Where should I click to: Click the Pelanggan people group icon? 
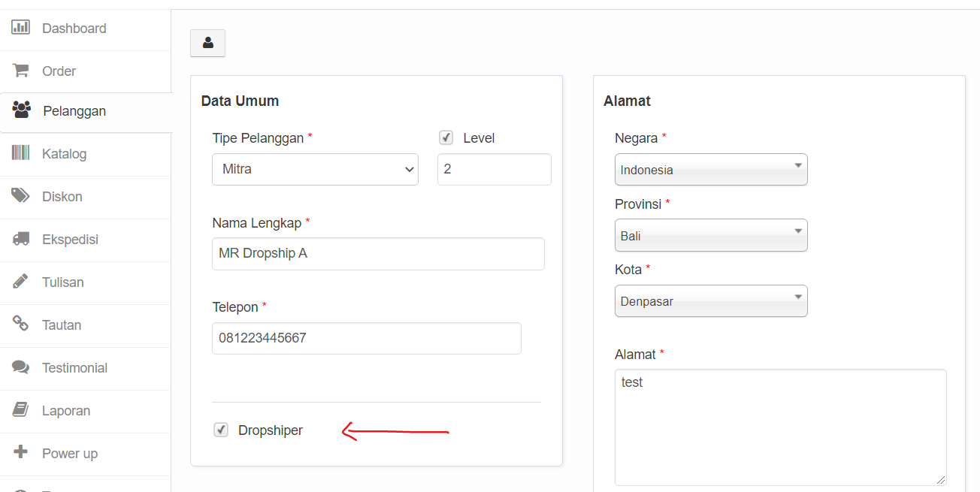[22, 110]
